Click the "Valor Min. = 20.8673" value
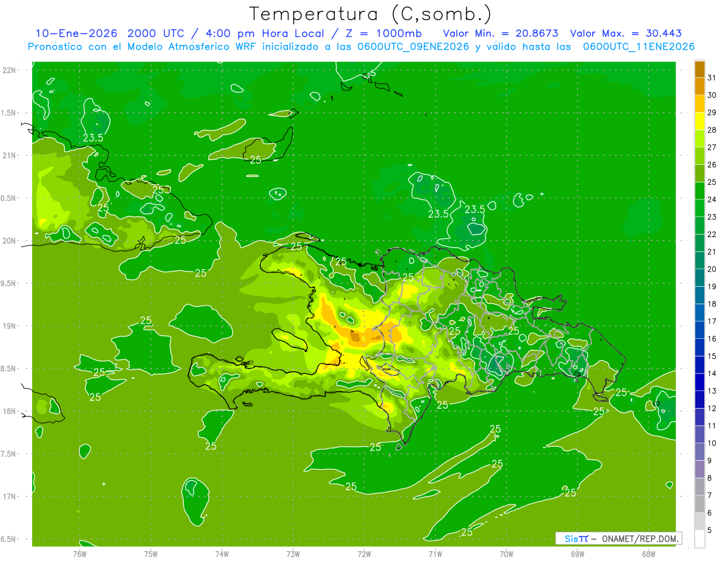The image size is (728, 562). (x=500, y=33)
